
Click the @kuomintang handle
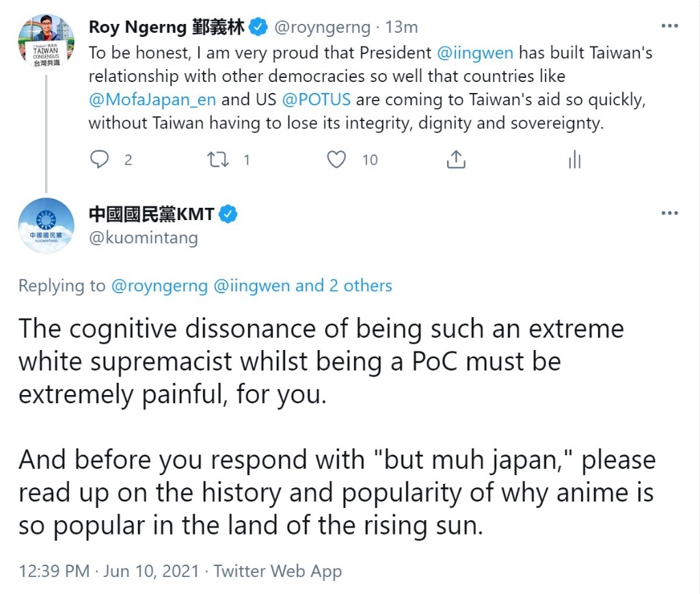(144, 238)
